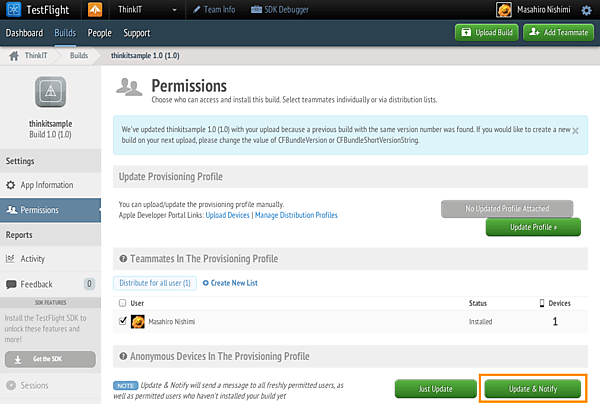
Task: Uncheck the Masahiro Nishimi teammate checkbox
Action: (x=122, y=321)
